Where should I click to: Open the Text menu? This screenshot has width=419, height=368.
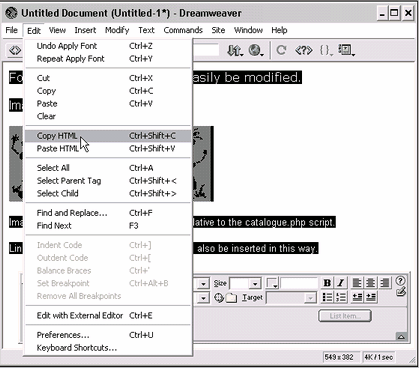point(146,30)
